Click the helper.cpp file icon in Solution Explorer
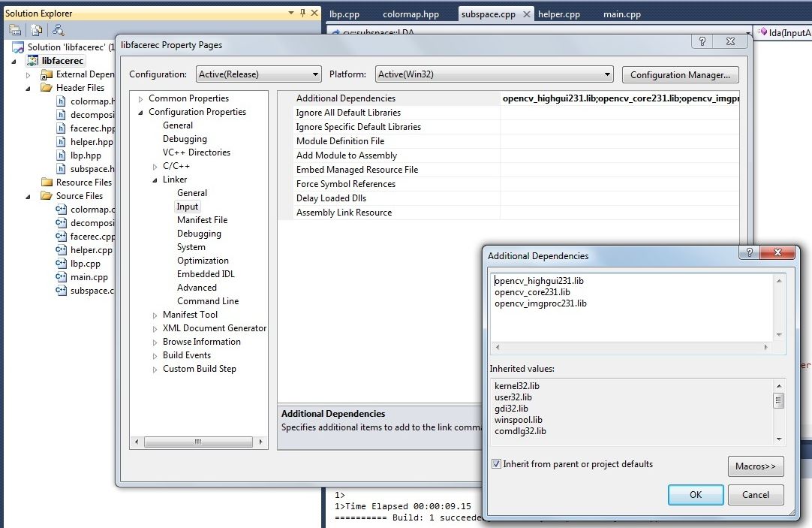Screen dimensions: 812x528 (x=61, y=250)
